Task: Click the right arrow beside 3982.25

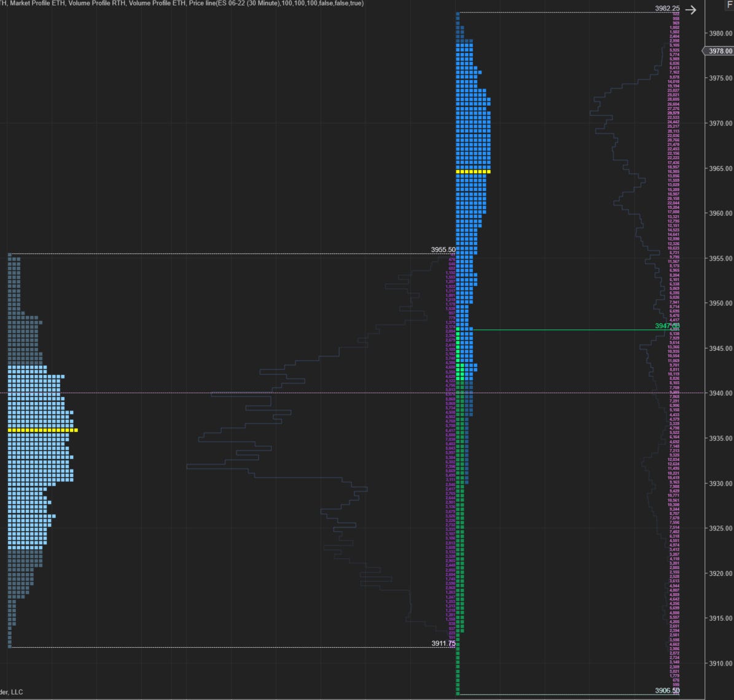Action: coord(690,9)
